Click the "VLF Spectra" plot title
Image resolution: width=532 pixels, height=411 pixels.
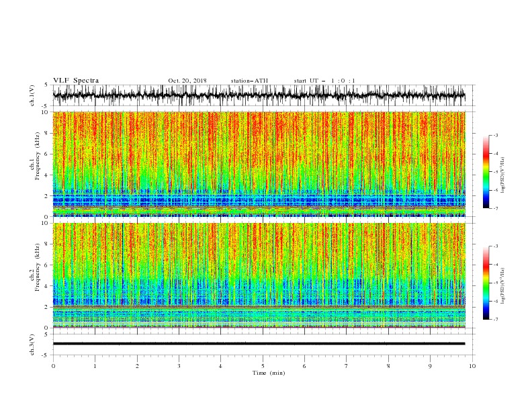(76, 81)
